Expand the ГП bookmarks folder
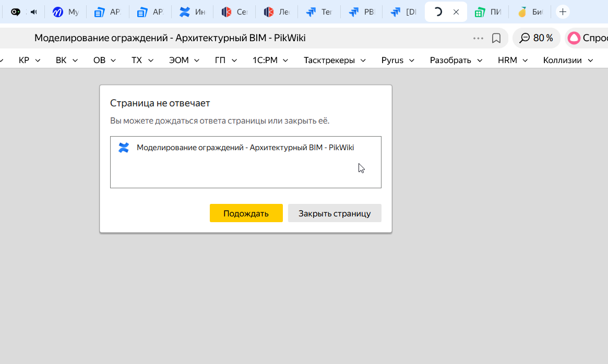Viewport: 608px width, 364px height. [225, 60]
